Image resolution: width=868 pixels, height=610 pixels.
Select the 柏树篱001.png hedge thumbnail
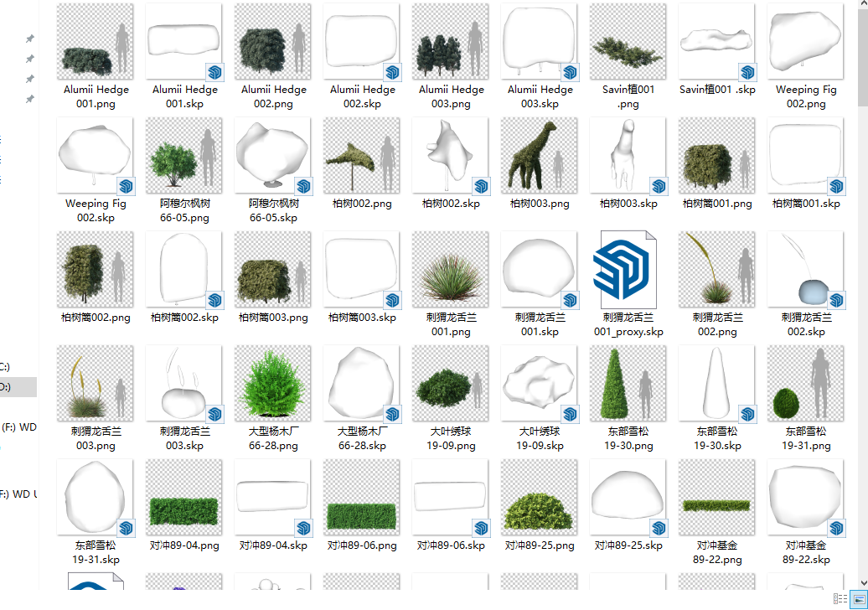click(717, 156)
